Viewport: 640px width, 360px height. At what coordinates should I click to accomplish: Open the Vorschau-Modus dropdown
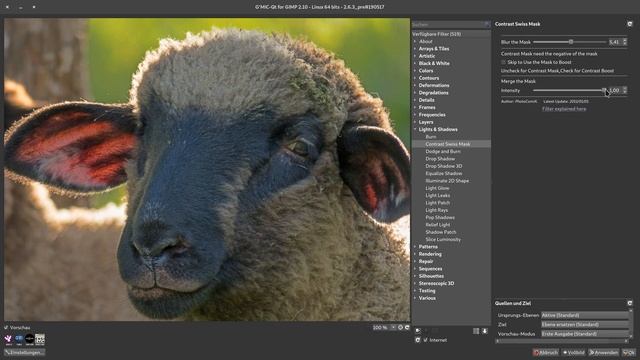(584, 334)
